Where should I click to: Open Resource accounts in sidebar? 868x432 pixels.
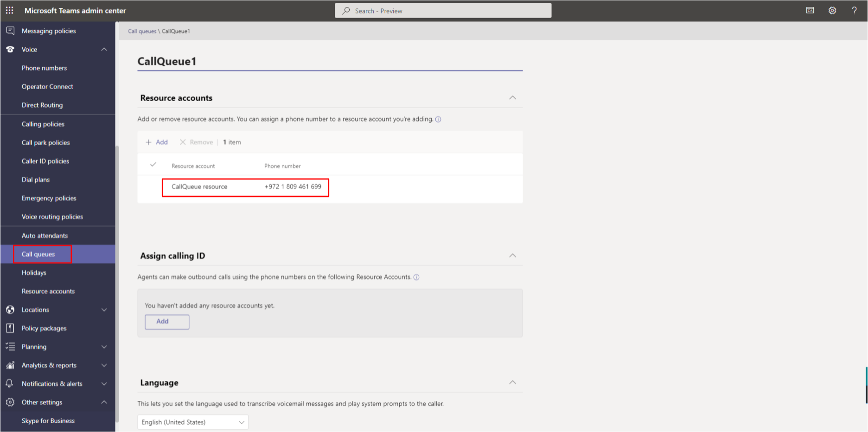(48, 291)
